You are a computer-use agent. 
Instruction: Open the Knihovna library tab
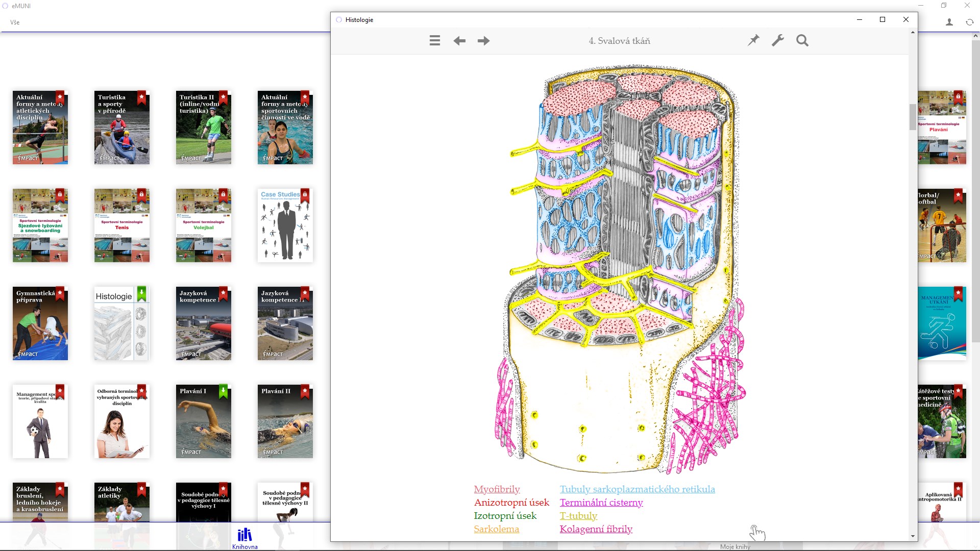click(244, 538)
